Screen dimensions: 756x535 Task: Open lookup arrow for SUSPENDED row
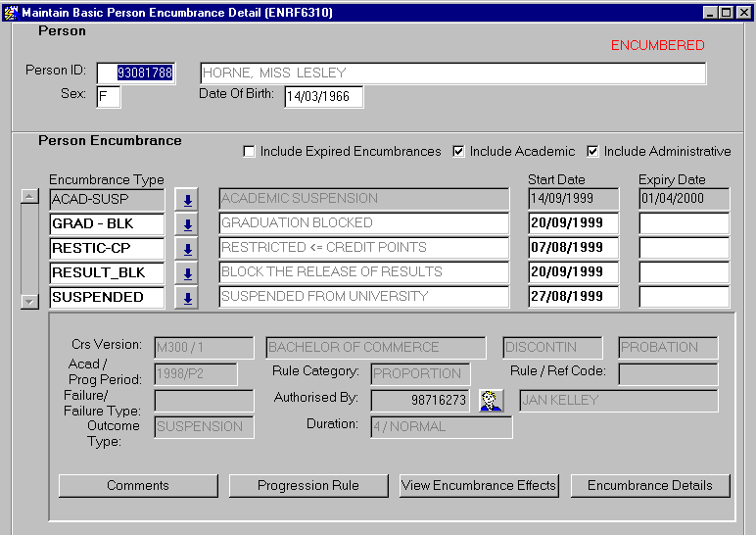tap(186, 297)
